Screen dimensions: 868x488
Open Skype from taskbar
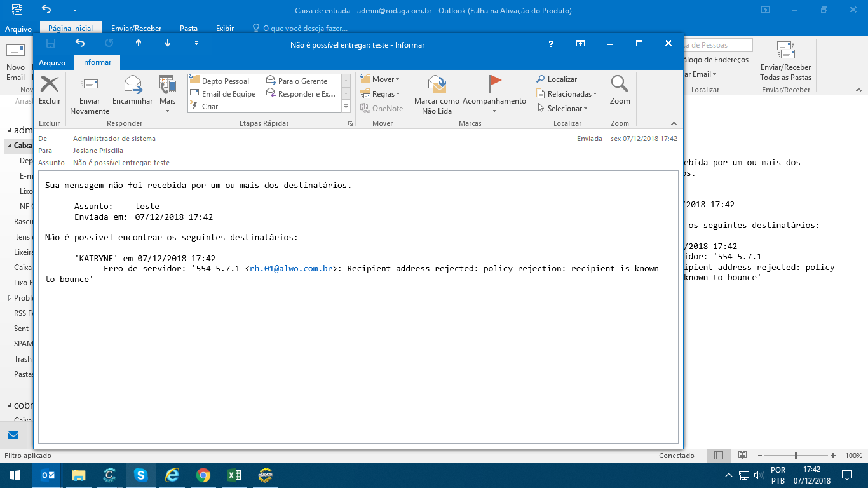(140, 475)
